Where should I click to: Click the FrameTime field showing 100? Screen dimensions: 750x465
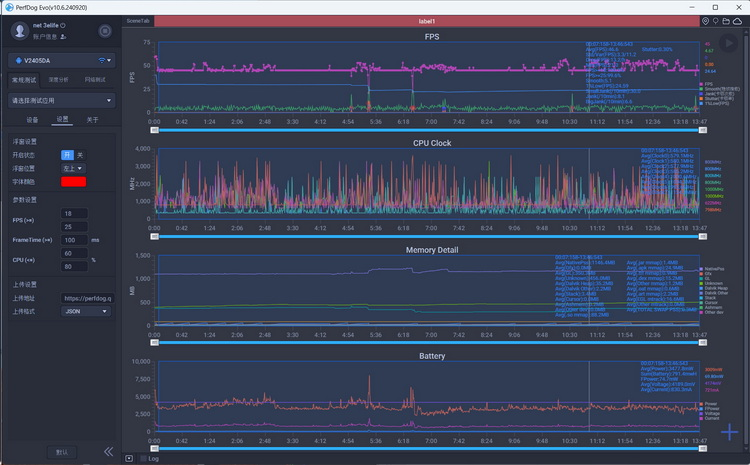tap(74, 240)
